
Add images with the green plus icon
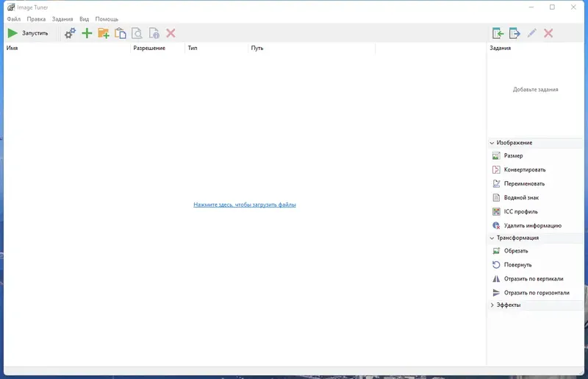pyautogui.click(x=87, y=33)
